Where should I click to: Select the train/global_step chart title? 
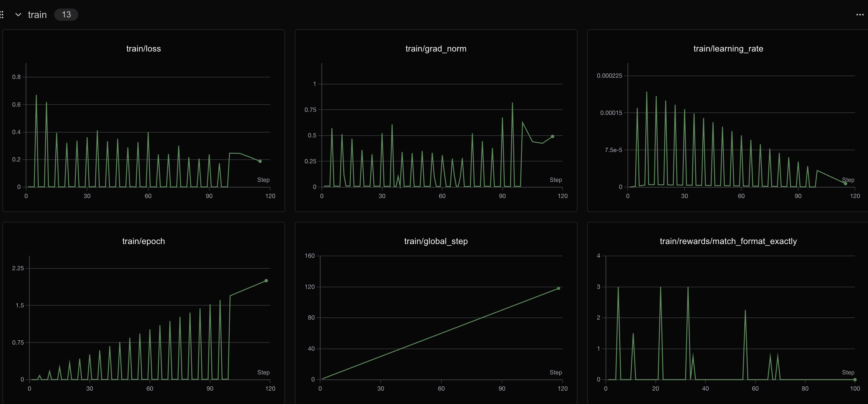435,241
